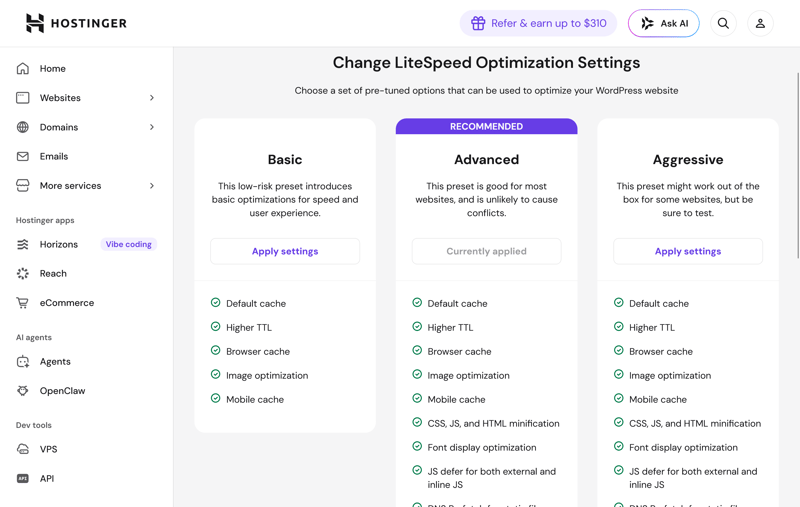Click the Reach sparkle icon
800x507 pixels.
coord(22,273)
